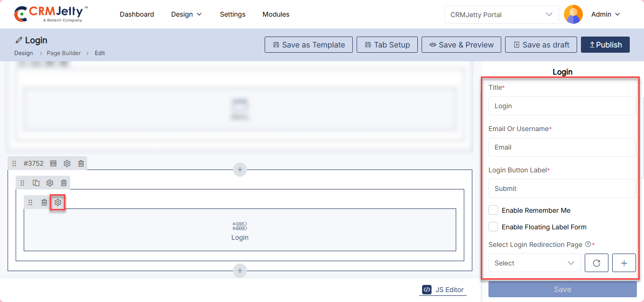644x302 pixels.
Task: Click the refresh redirection pages button
Action: click(x=597, y=263)
